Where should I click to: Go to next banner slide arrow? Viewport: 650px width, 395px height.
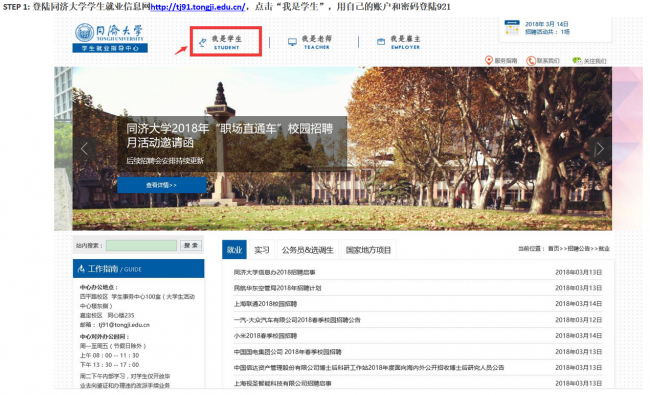pyautogui.click(x=599, y=148)
